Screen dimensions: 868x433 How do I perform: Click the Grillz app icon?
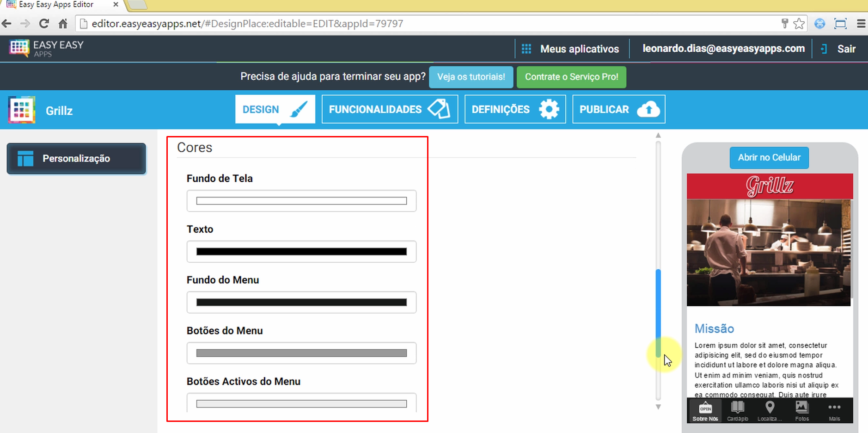pos(21,110)
